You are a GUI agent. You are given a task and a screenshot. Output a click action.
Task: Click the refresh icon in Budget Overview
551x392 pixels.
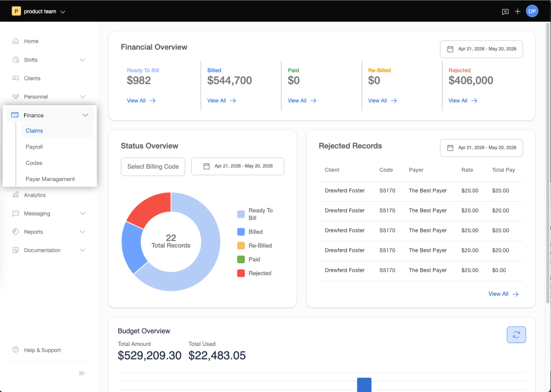click(x=516, y=335)
